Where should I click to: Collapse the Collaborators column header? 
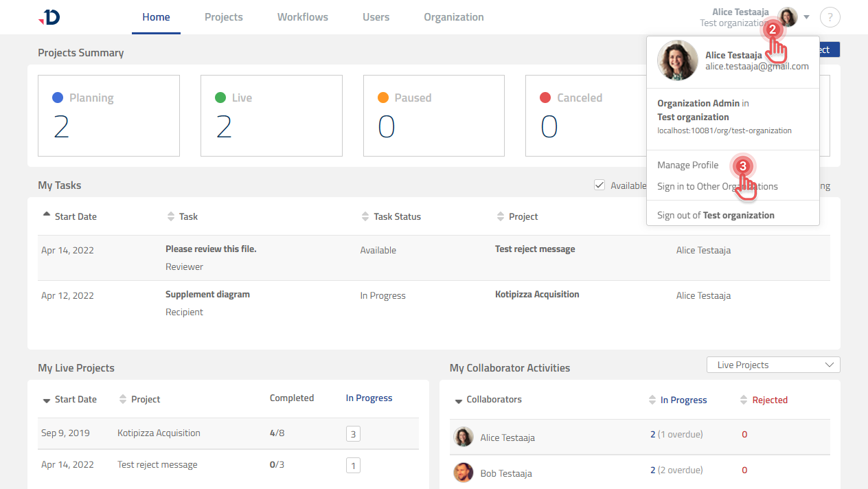coord(458,400)
